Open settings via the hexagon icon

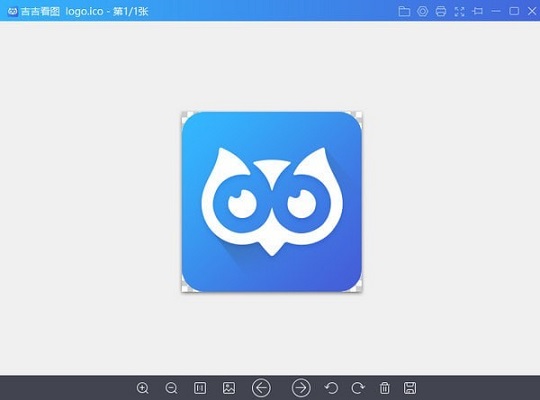(x=423, y=11)
